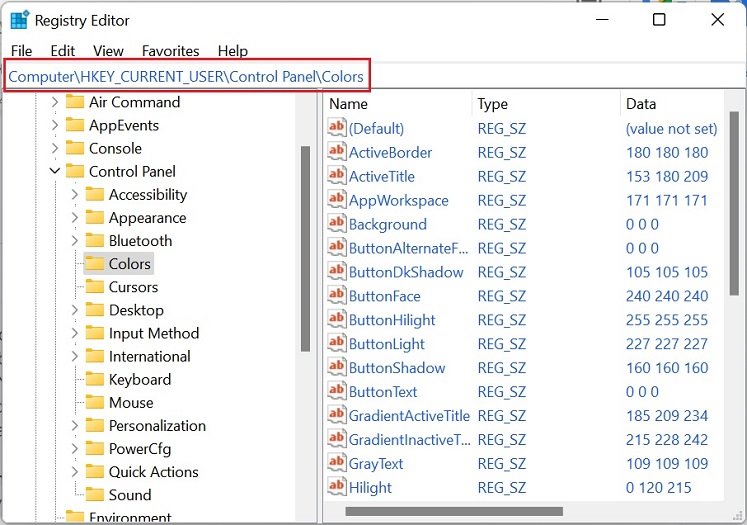Screen dimensions: 747x525
Task: Expand the AppEvents key chevron
Action: tap(55, 126)
